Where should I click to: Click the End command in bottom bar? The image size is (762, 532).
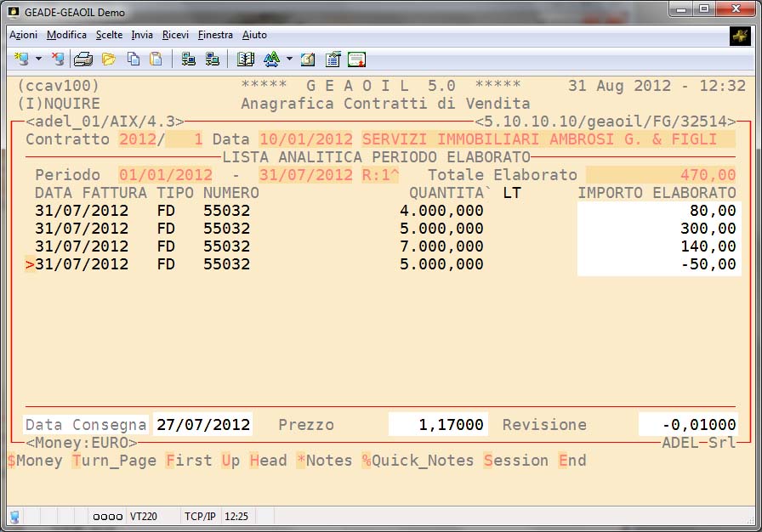(572, 461)
